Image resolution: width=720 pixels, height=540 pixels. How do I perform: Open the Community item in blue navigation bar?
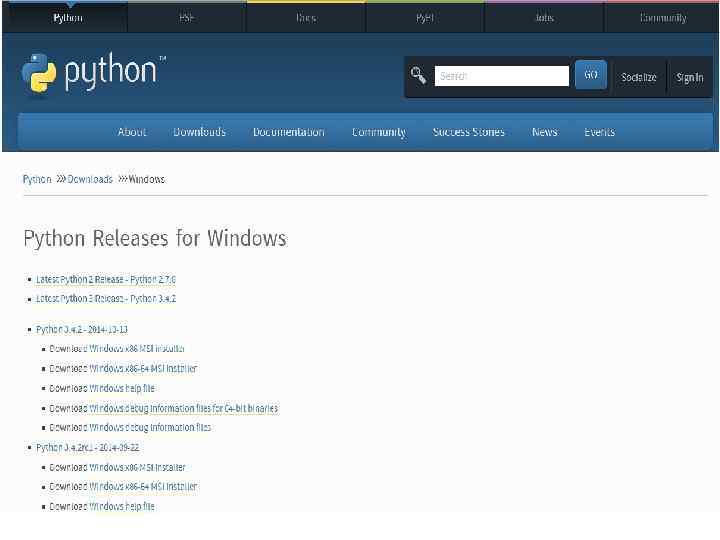[x=379, y=132]
